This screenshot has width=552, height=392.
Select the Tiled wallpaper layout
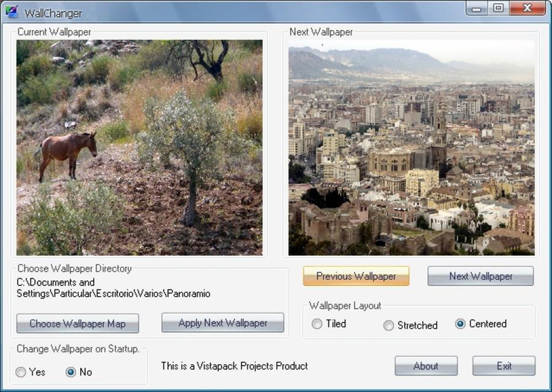pyautogui.click(x=317, y=324)
